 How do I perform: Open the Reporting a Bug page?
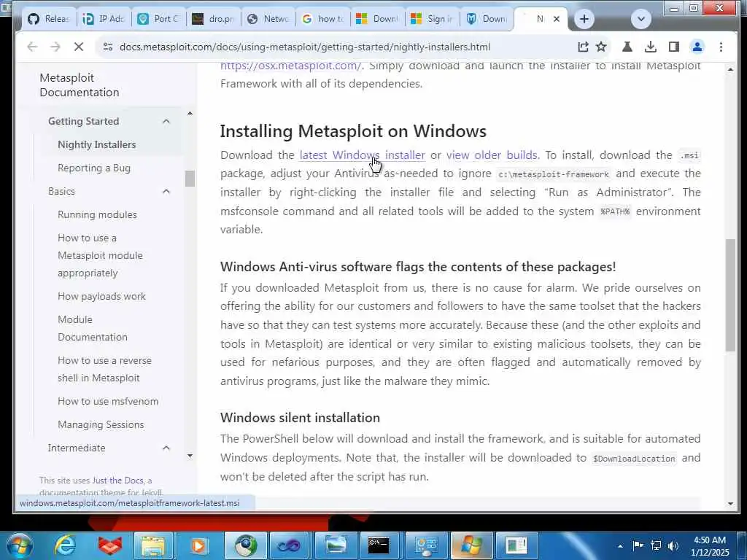94,168
